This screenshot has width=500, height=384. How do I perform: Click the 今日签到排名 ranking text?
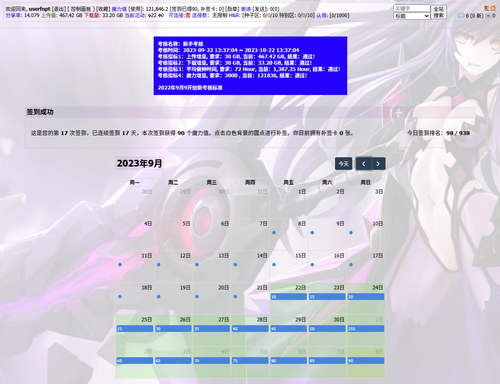(x=438, y=133)
